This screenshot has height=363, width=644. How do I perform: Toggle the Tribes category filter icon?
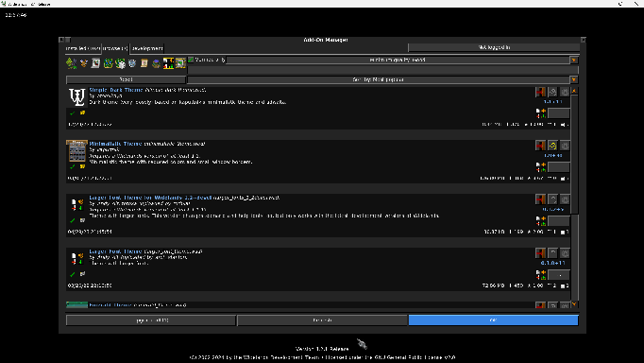(72, 63)
